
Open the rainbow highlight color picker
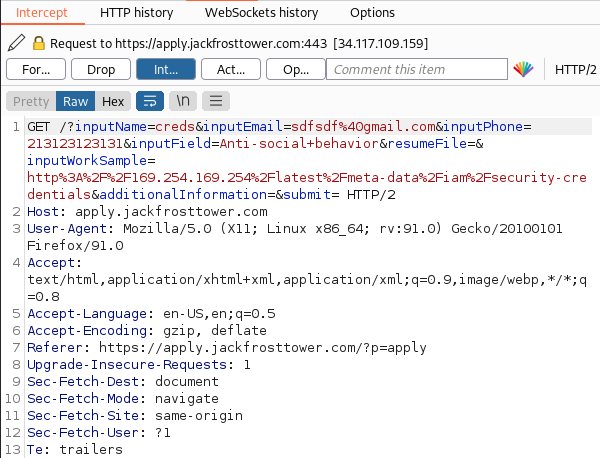[523, 70]
